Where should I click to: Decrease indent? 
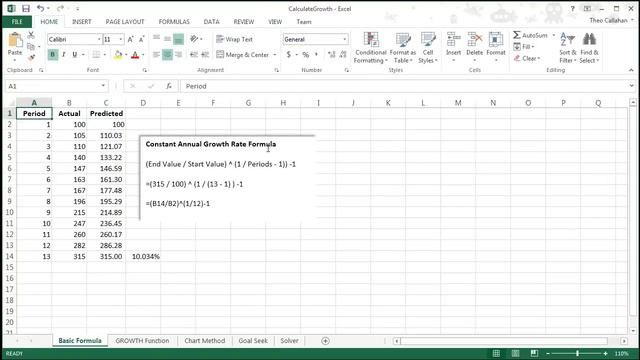(194, 54)
